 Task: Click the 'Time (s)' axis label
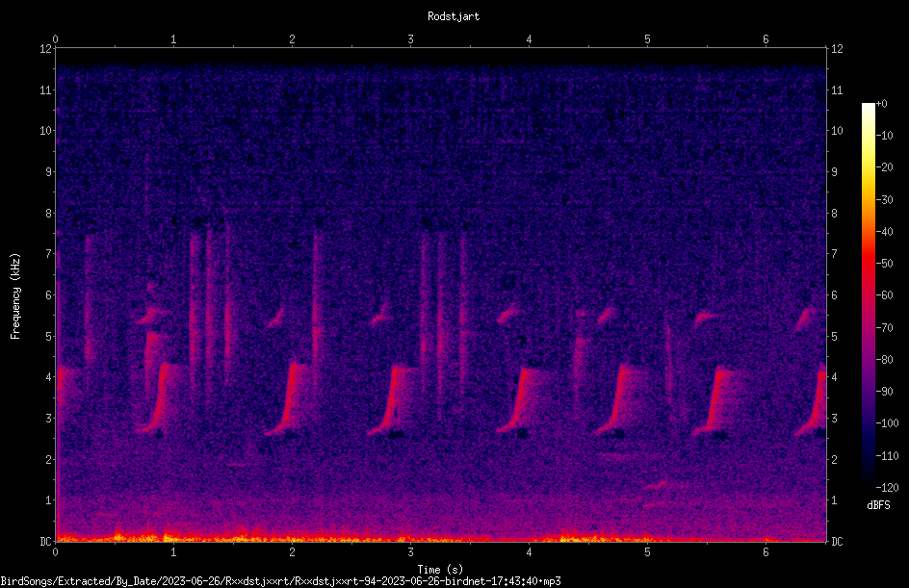coord(440,570)
